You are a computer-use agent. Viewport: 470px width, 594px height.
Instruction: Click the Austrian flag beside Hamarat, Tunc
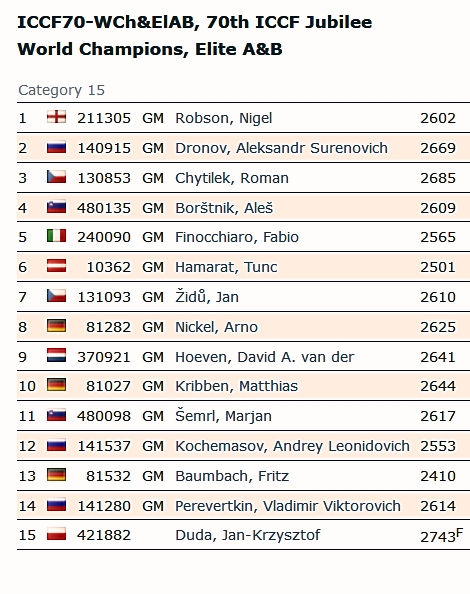pyautogui.click(x=56, y=266)
